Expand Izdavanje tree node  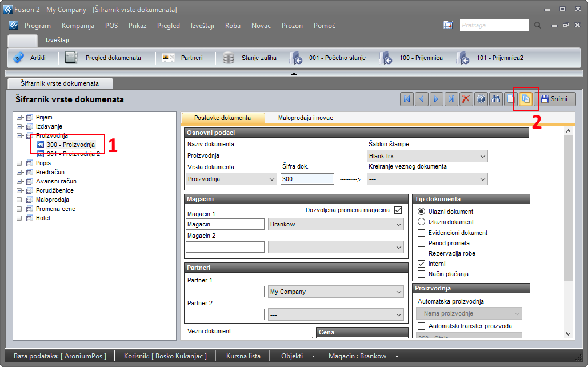(19, 126)
